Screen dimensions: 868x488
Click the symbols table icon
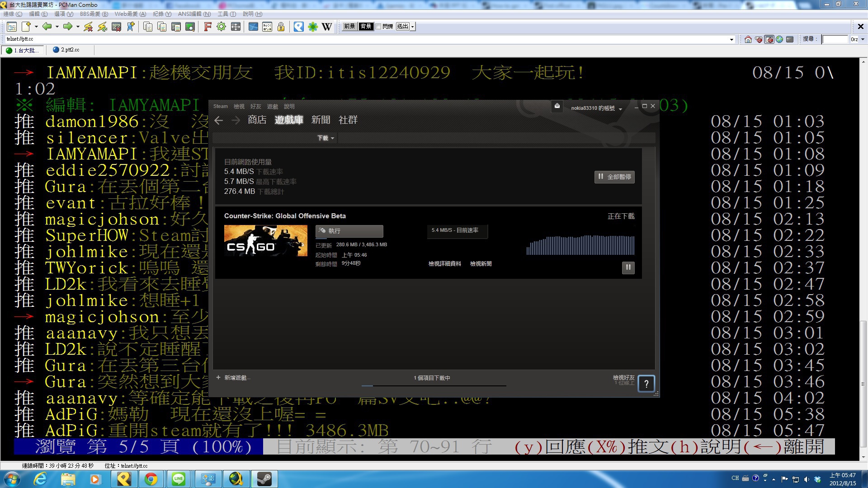[x=267, y=27]
